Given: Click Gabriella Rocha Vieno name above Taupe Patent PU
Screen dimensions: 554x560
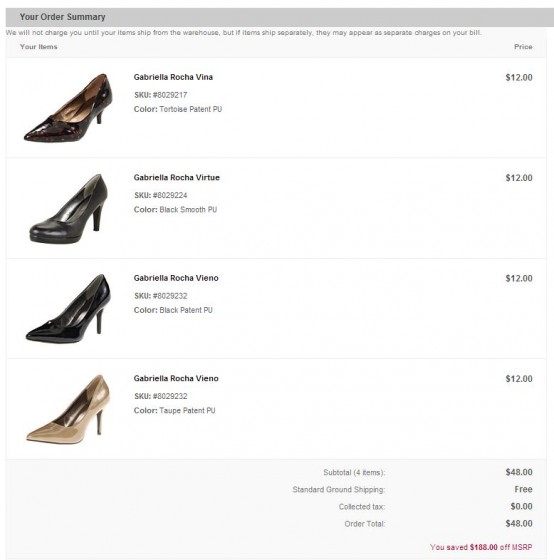Looking at the screenshot, I should [x=176, y=378].
